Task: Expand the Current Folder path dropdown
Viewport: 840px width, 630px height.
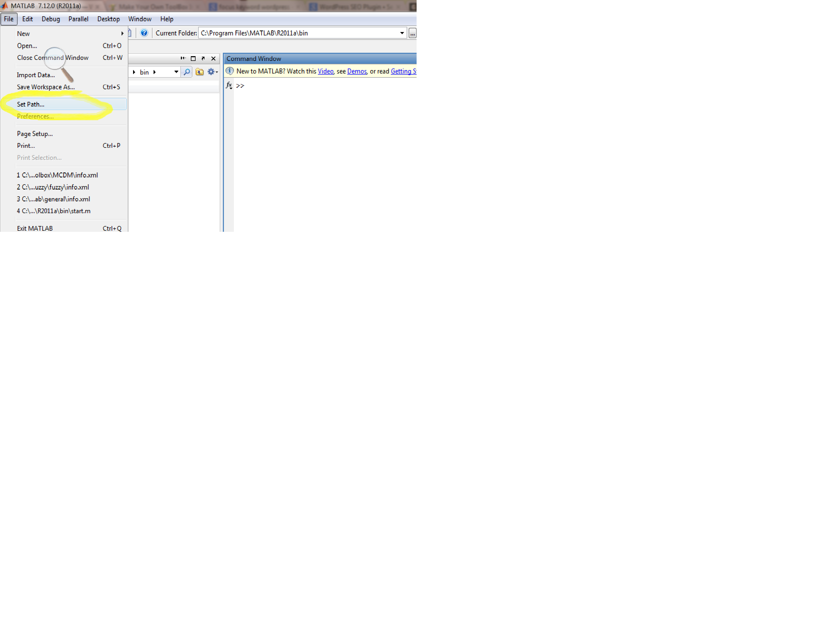Action: tap(402, 33)
